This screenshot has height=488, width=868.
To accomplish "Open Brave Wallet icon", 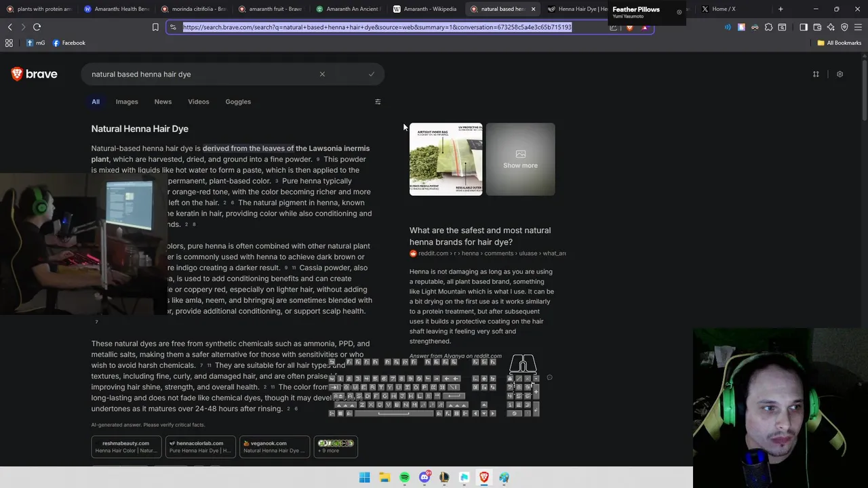I will (817, 27).
